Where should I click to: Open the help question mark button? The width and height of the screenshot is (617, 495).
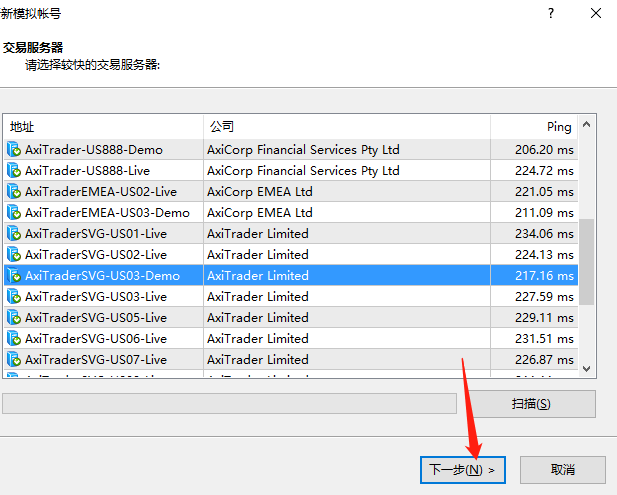551,13
